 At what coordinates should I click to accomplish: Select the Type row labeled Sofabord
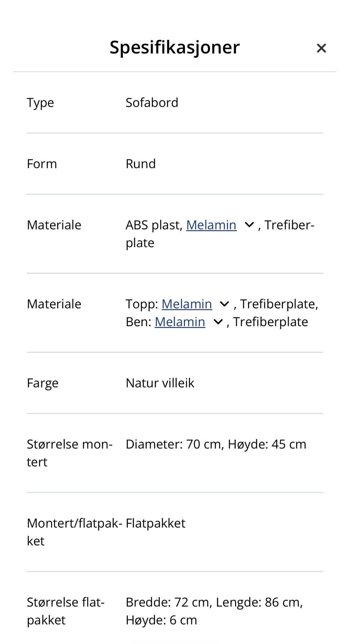[x=152, y=103]
